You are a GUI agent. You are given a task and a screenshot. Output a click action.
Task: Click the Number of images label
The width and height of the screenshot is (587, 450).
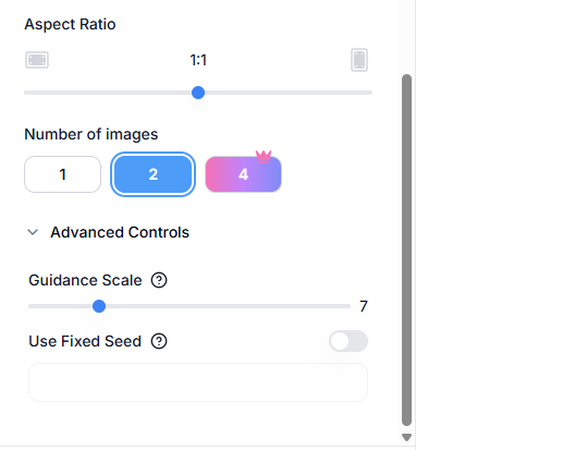coord(91,134)
